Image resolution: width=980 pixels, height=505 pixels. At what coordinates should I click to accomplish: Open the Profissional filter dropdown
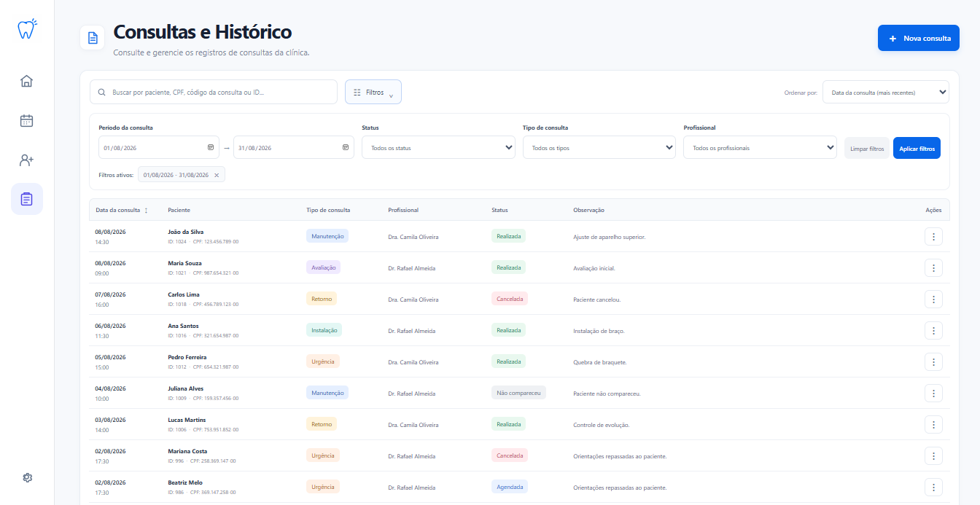point(760,148)
